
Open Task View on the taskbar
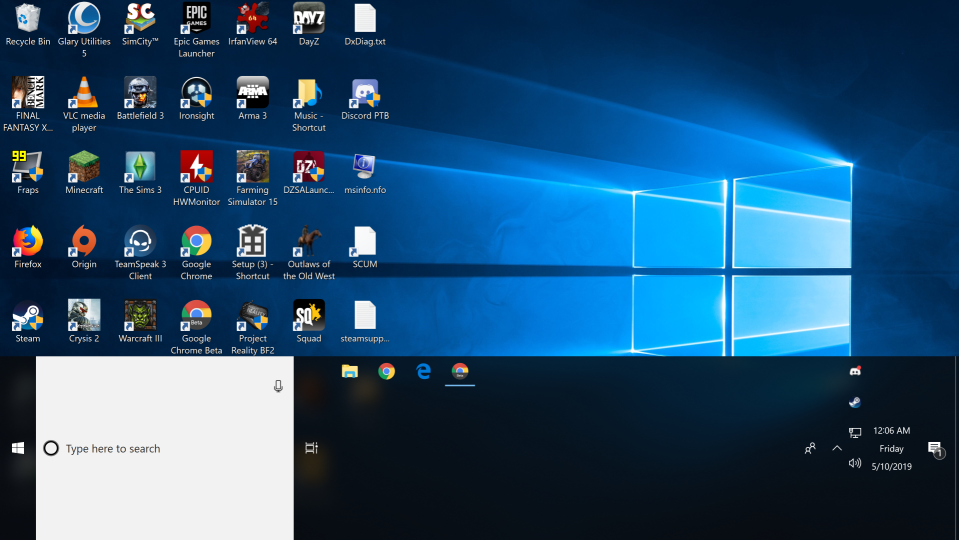(x=311, y=448)
